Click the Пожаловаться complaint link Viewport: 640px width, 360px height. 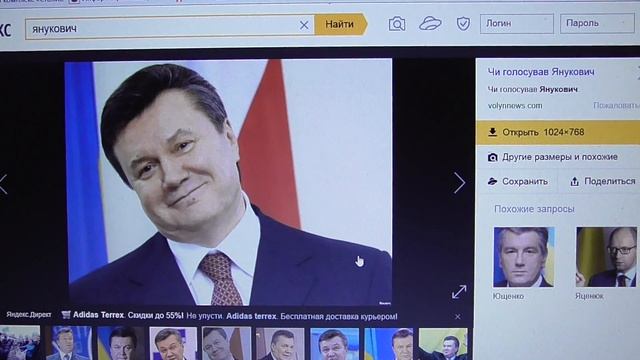pyautogui.click(x=616, y=105)
